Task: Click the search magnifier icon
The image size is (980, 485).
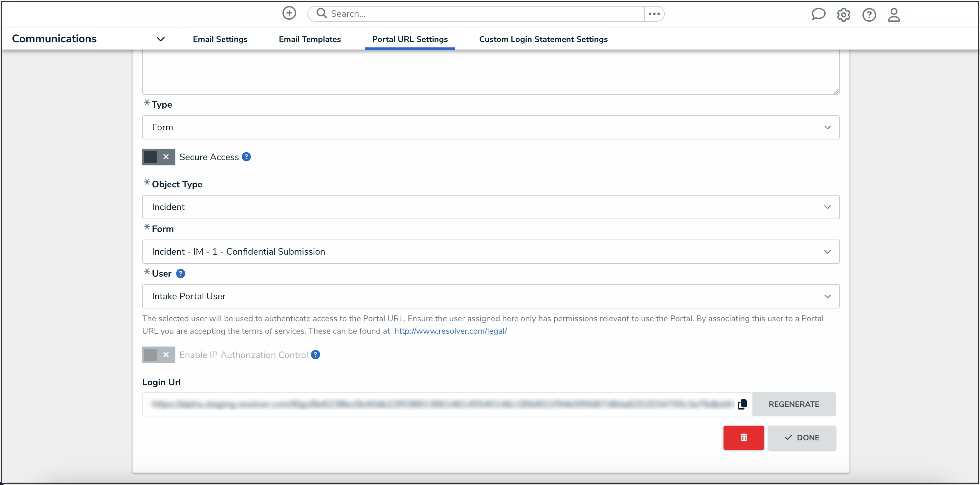Action: (x=322, y=14)
